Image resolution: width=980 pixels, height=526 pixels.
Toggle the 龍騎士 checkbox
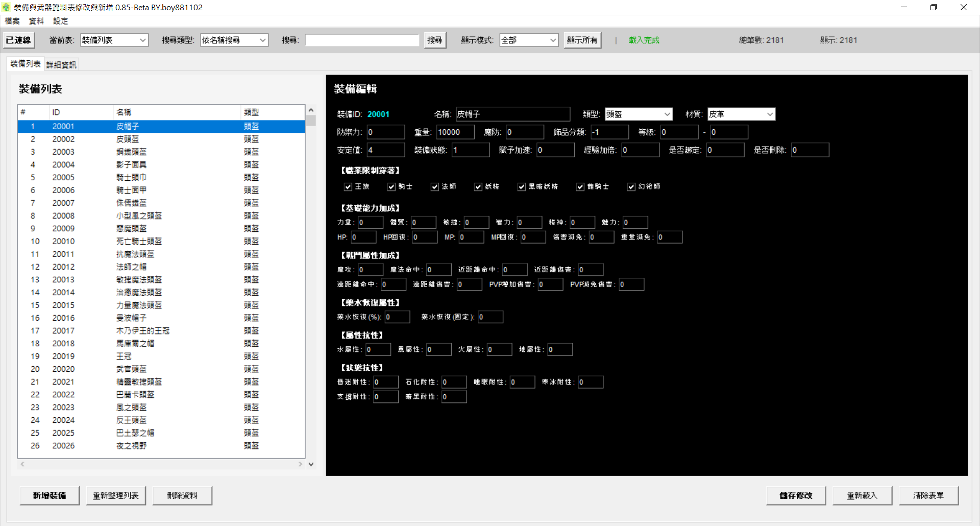(x=580, y=187)
